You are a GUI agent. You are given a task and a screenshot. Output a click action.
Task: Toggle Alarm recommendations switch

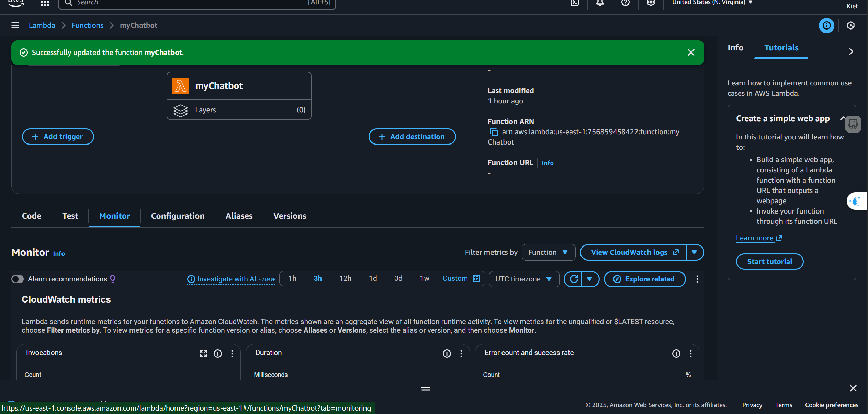click(x=18, y=279)
